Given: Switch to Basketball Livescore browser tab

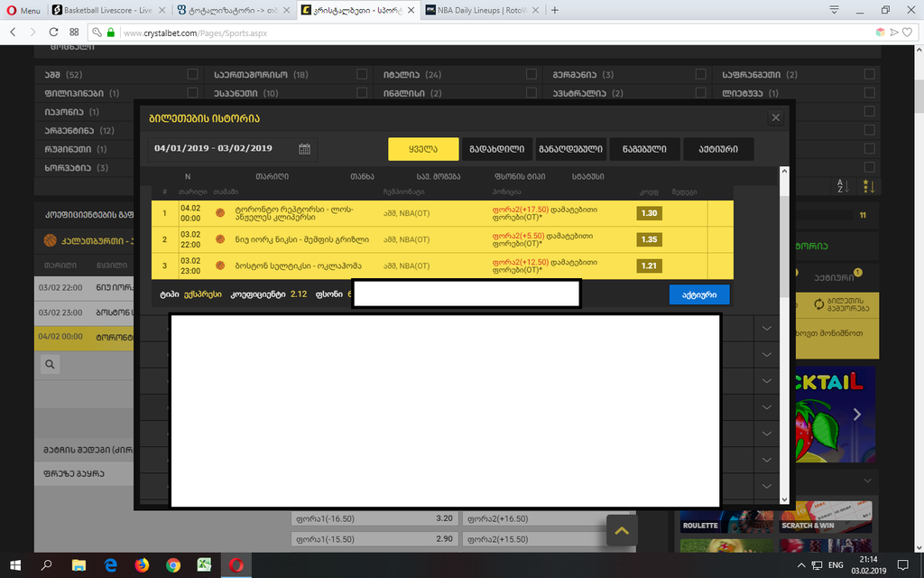Looking at the screenshot, I should [x=108, y=10].
